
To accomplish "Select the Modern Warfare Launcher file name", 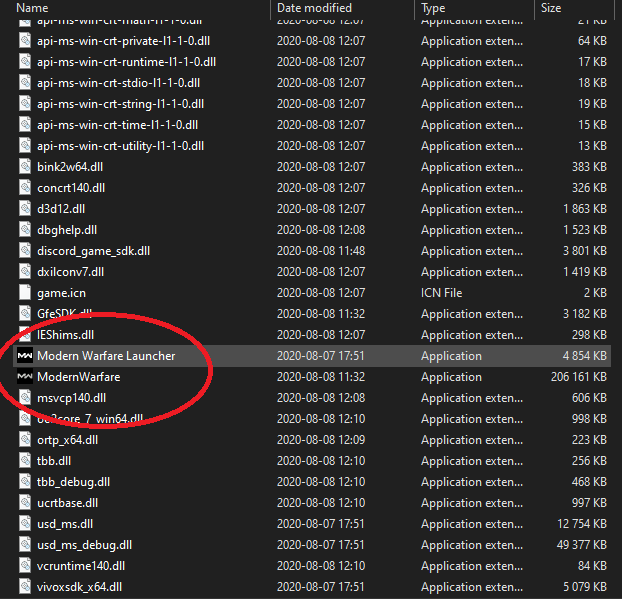I will click(x=106, y=356).
